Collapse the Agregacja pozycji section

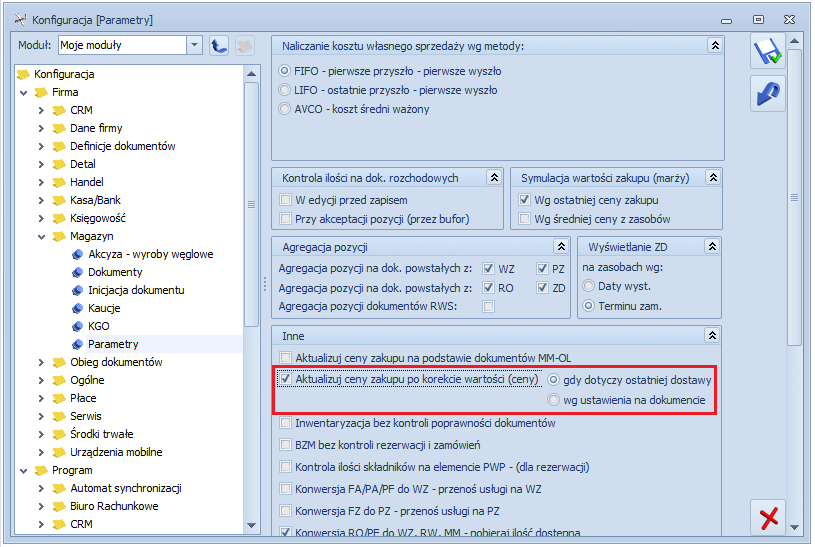pos(561,246)
